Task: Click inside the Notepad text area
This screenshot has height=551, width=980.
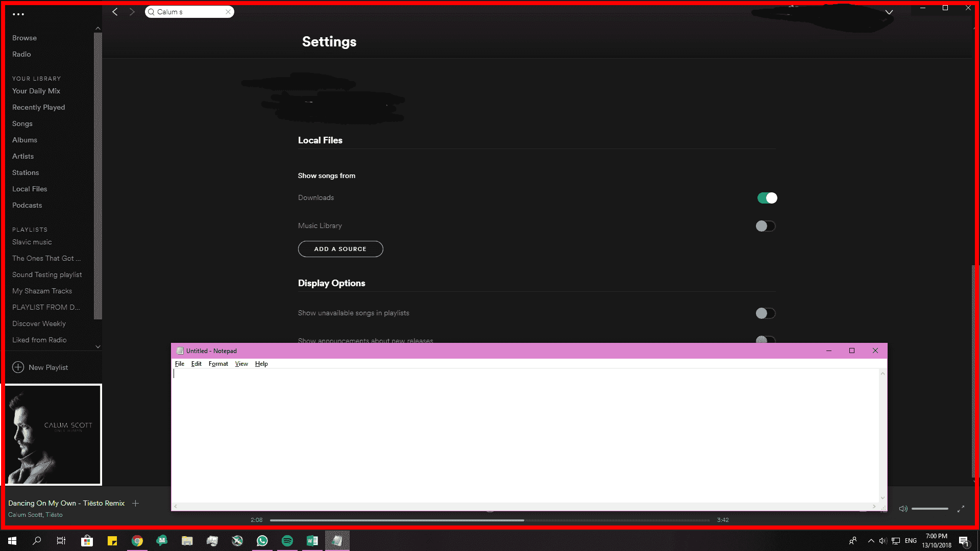Action: click(525, 436)
